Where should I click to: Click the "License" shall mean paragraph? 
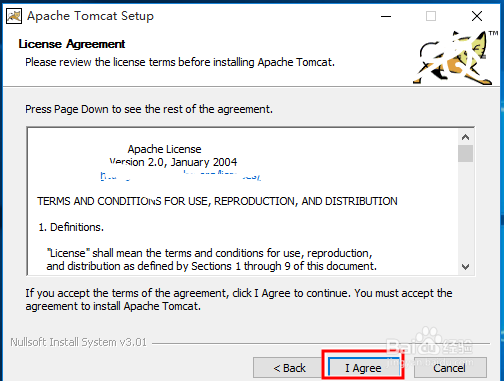(x=211, y=260)
